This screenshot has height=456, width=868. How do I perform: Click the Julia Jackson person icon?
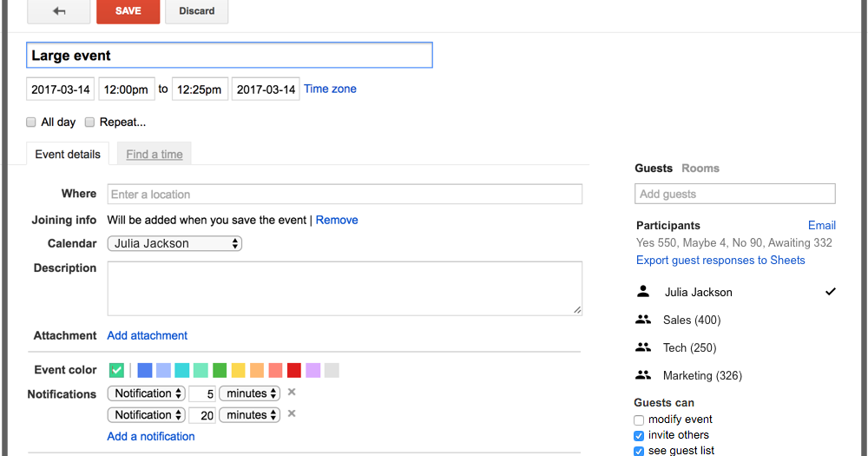[642, 292]
